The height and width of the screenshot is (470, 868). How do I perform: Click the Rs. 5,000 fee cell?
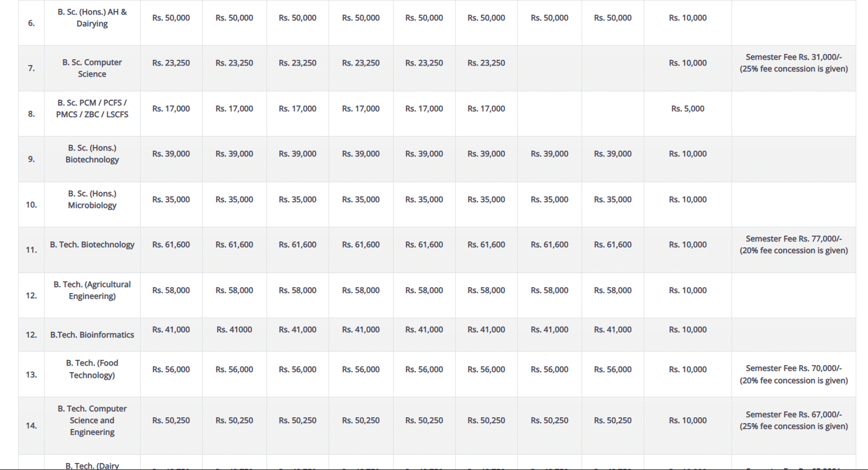tap(688, 108)
